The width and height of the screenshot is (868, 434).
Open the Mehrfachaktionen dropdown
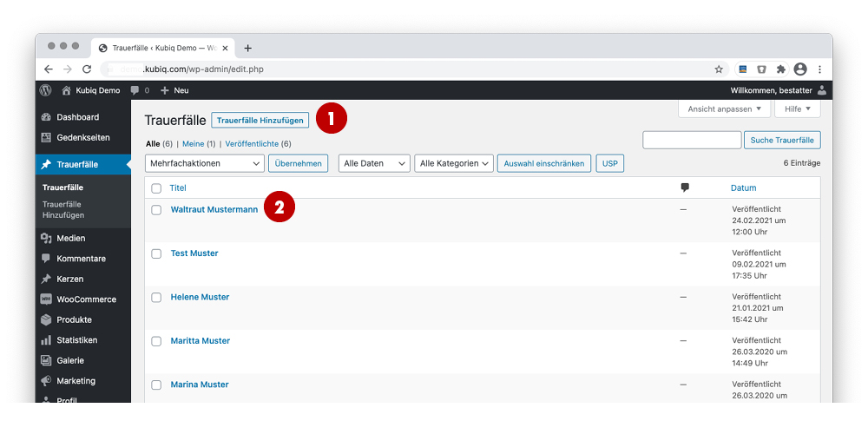205,163
